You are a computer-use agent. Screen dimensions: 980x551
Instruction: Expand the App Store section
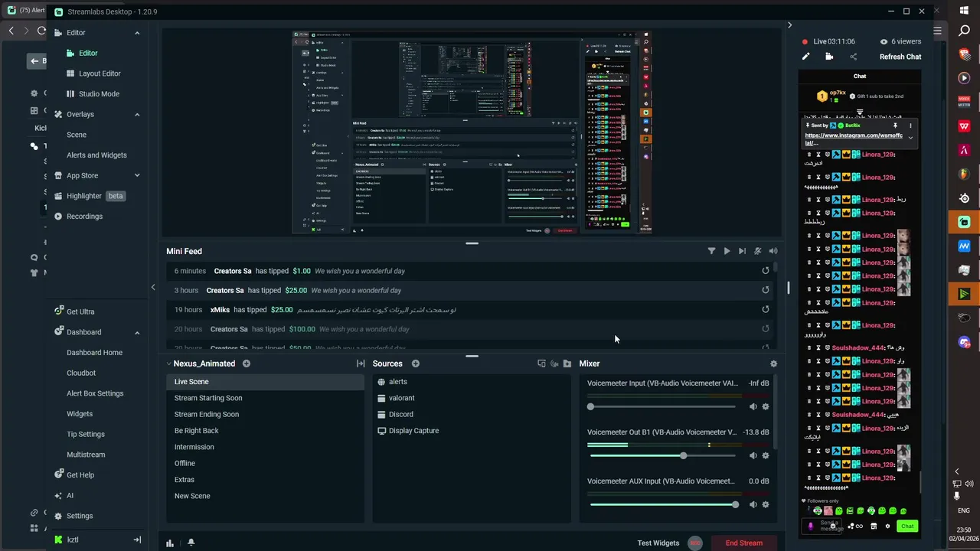pos(137,176)
